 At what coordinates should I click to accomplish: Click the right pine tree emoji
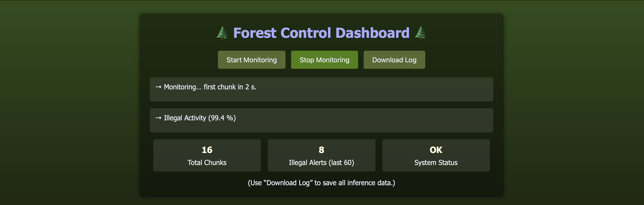(421, 33)
